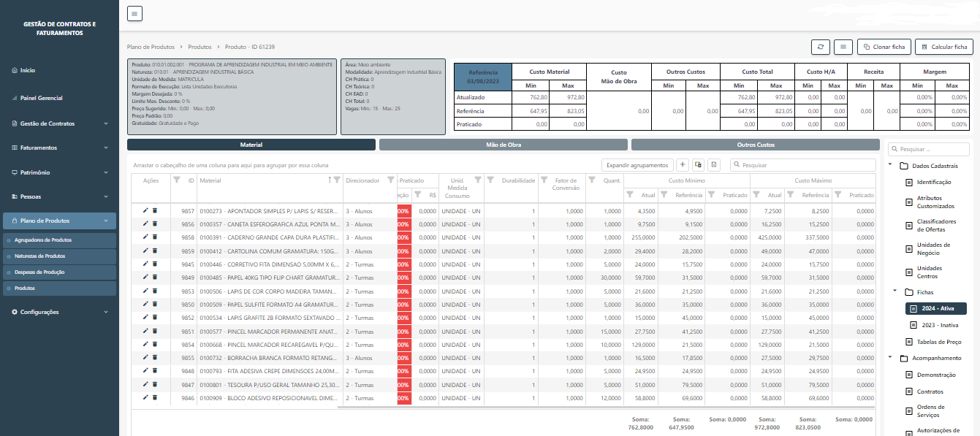
Task: Edit the APONTADOR SIMPLES row with pencil icon
Action: click(x=145, y=210)
